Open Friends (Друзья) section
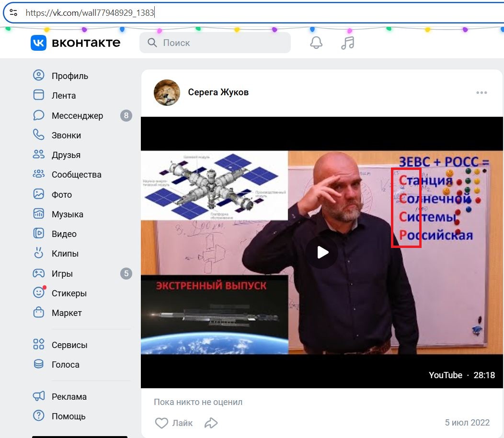Image resolution: width=504 pixels, height=438 pixels. point(66,155)
